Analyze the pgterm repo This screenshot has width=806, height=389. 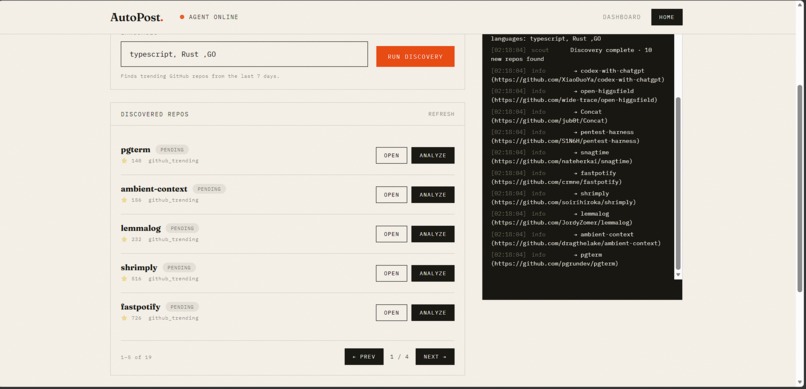(432, 155)
